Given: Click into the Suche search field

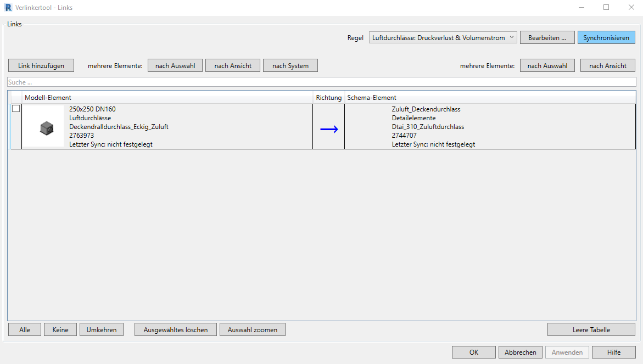Looking at the screenshot, I should 321,82.
